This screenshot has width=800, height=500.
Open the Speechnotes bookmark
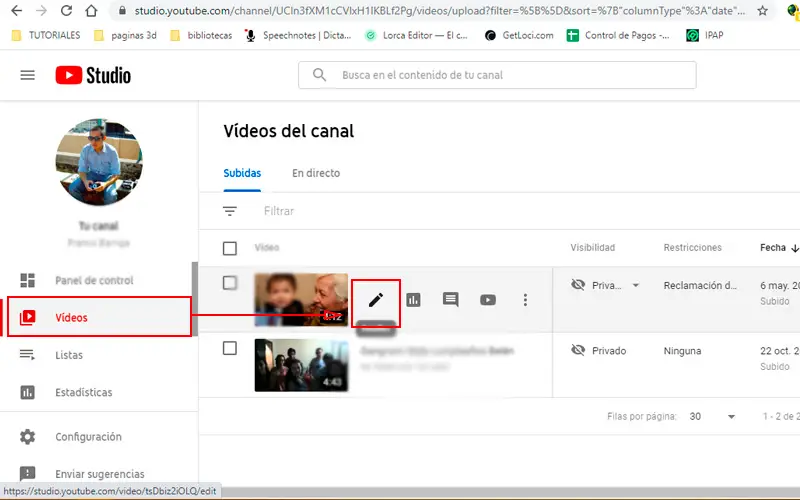pyautogui.click(x=298, y=35)
